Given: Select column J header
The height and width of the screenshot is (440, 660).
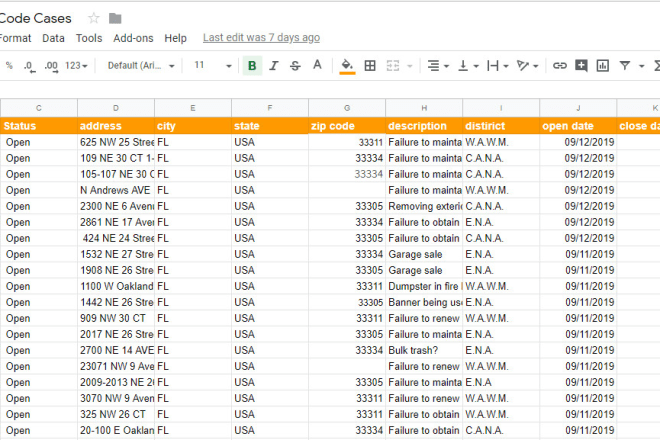Looking at the screenshot, I should (x=578, y=108).
